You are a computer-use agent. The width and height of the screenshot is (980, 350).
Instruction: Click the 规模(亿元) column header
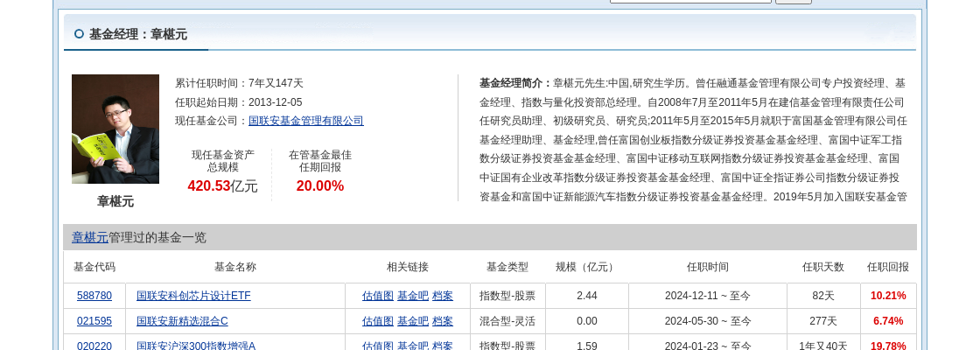[587, 267]
